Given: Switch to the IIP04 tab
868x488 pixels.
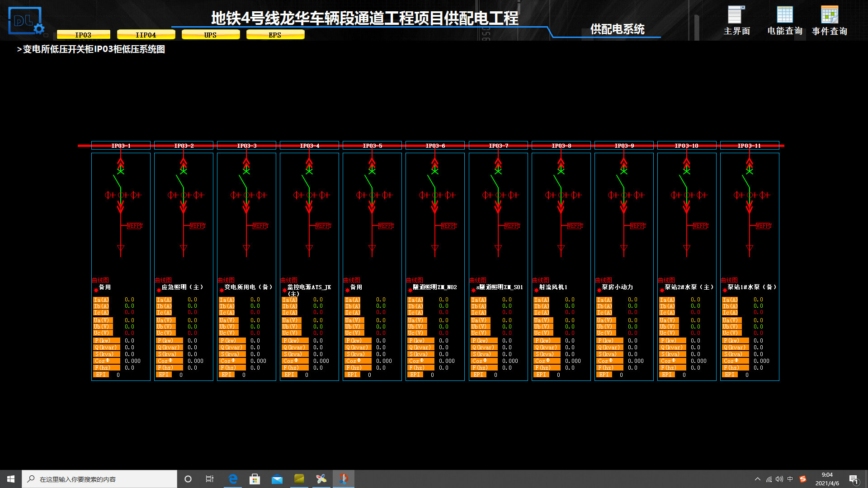Looking at the screenshot, I should point(146,35).
